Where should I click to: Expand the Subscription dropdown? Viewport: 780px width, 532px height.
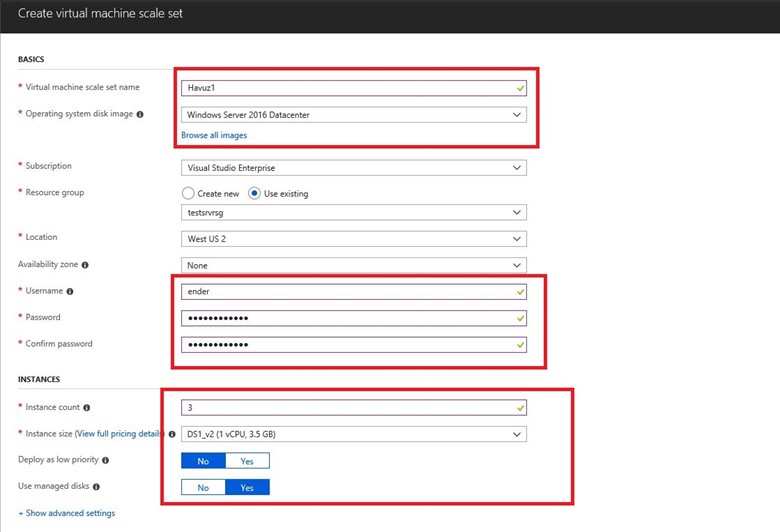[353, 168]
